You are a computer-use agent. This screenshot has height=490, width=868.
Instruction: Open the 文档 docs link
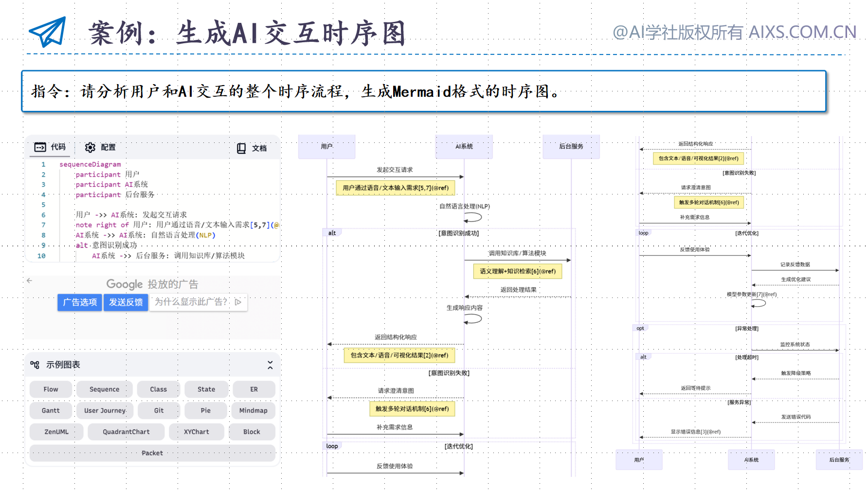pyautogui.click(x=252, y=148)
